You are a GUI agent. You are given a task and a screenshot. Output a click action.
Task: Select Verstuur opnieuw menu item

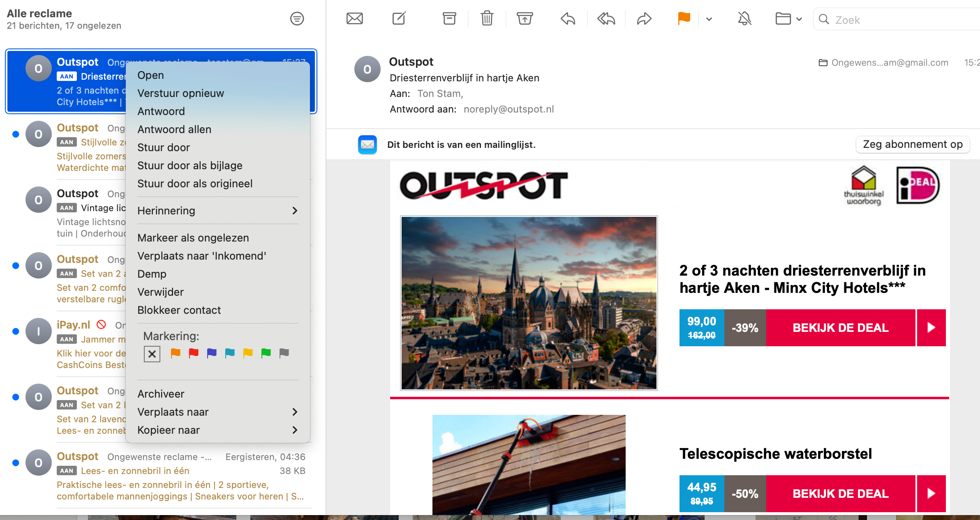point(218,93)
